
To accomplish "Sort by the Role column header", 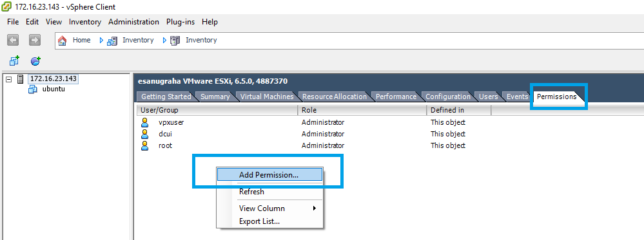I will point(362,110).
